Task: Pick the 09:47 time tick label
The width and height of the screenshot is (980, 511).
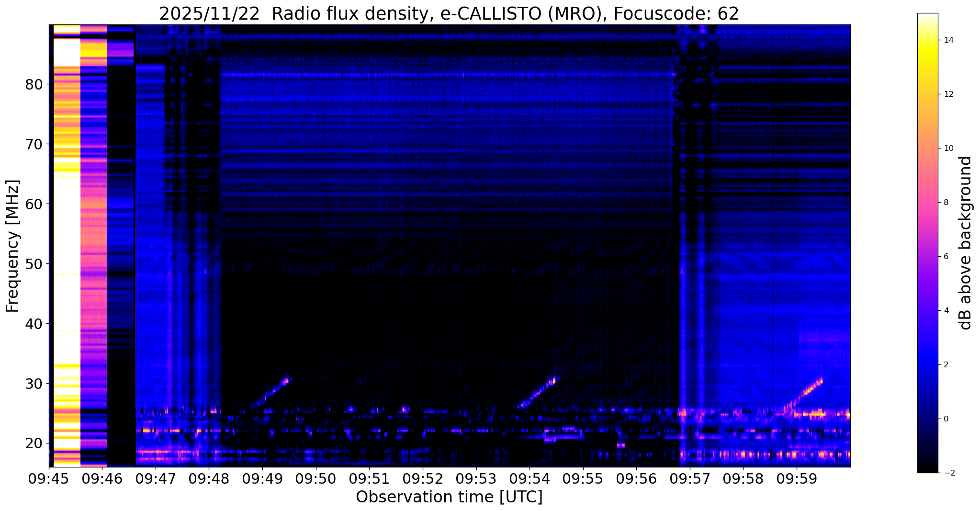Action: [156, 479]
